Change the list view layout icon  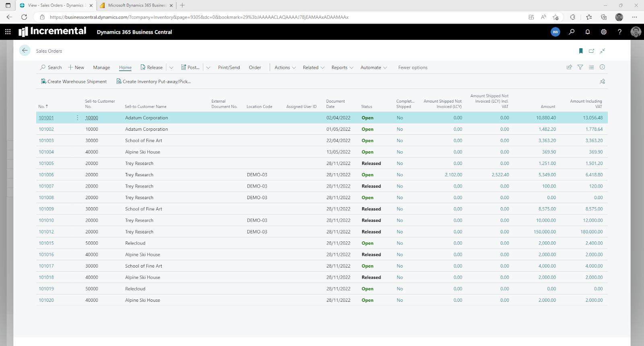(x=591, y=67)
